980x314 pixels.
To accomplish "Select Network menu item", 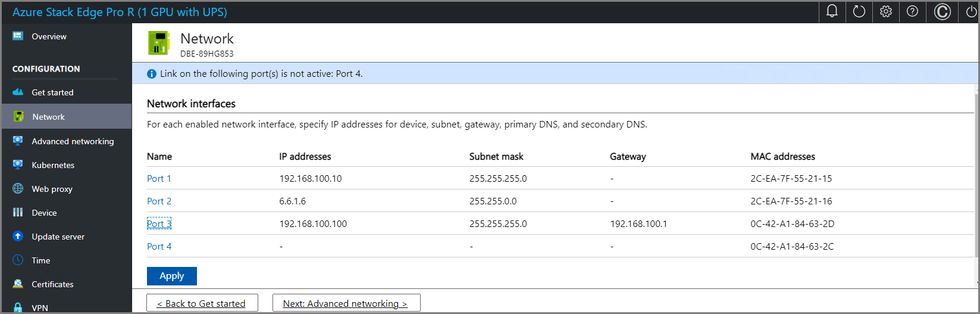I will [x=48, y=117].
